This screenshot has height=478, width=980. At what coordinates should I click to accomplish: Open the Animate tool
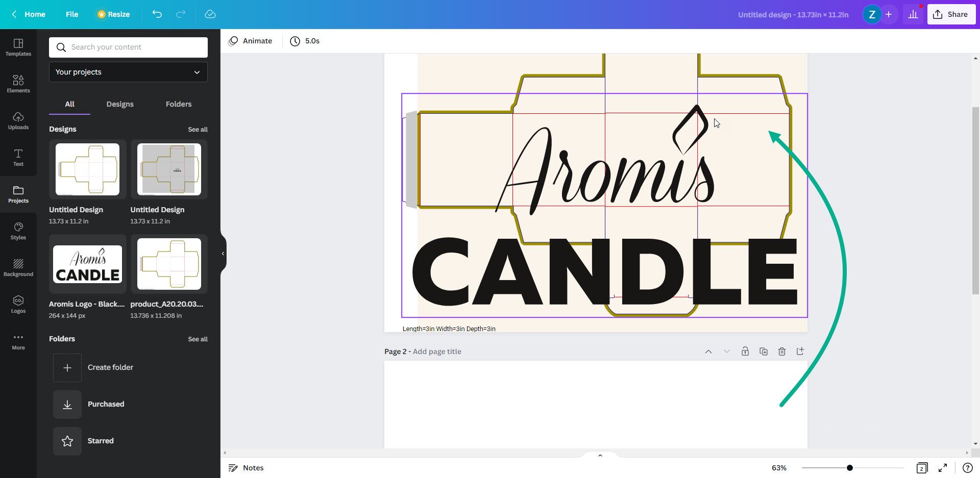tap(250, 41)
